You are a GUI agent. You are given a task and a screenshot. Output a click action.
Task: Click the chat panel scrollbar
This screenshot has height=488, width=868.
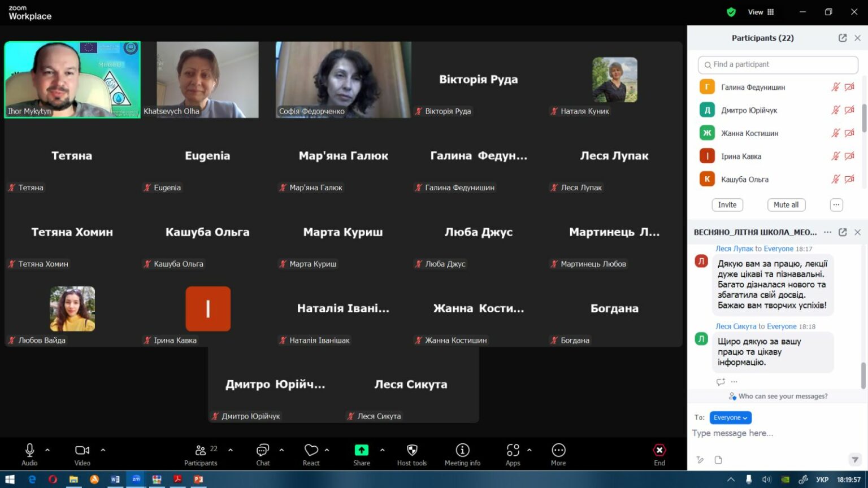click(x=863, y=376)
